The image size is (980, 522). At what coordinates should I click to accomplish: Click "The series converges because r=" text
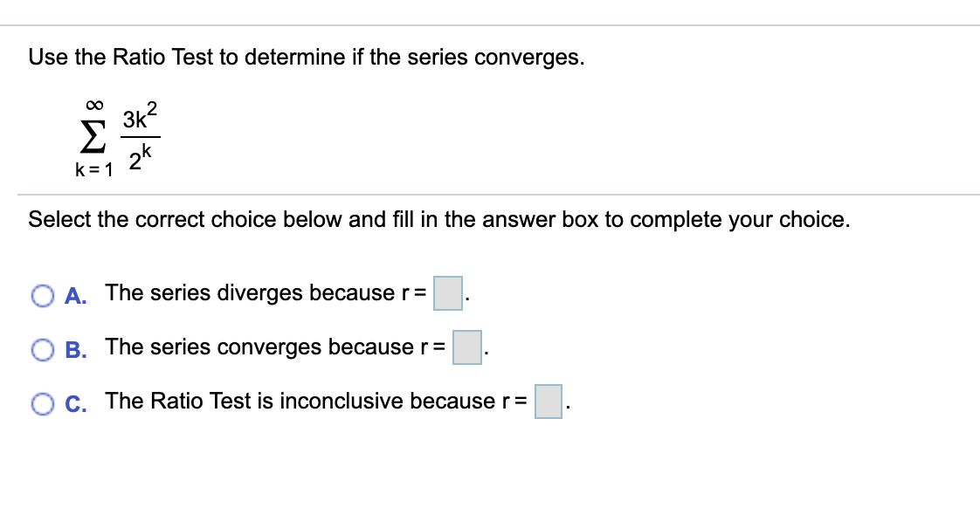point(275,347)
